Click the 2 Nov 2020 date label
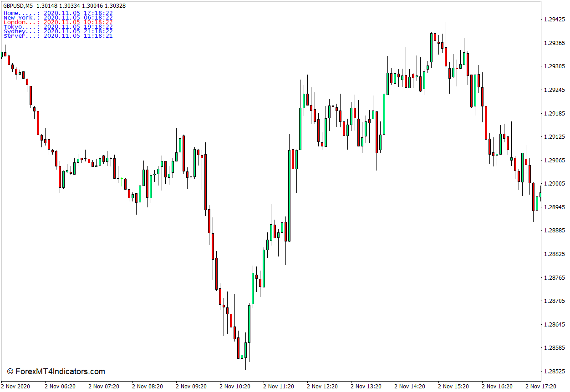This screenshot has height=392, width=570. click(15, 387)
